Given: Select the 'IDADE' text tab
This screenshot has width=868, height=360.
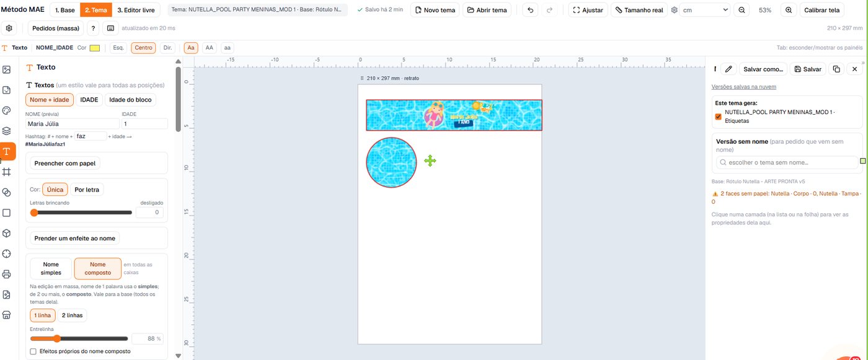Looking at the screenshot, I should point(89,100).
